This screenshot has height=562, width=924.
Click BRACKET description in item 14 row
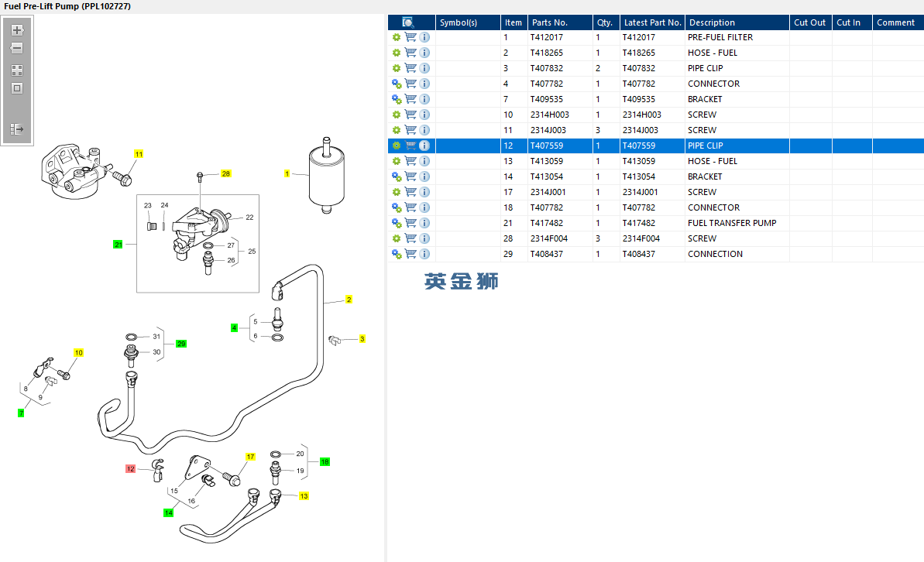[705, 176]
